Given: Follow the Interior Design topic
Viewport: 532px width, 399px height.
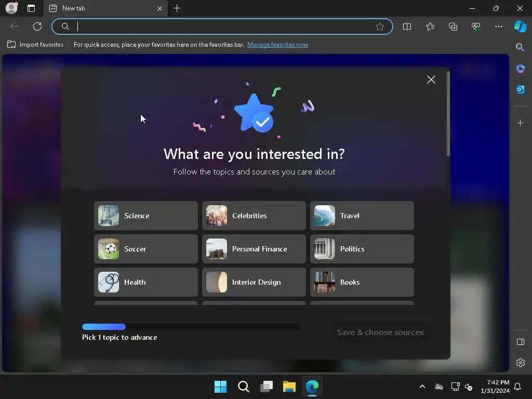Looking at the screenshot, I should coord(254,282).
